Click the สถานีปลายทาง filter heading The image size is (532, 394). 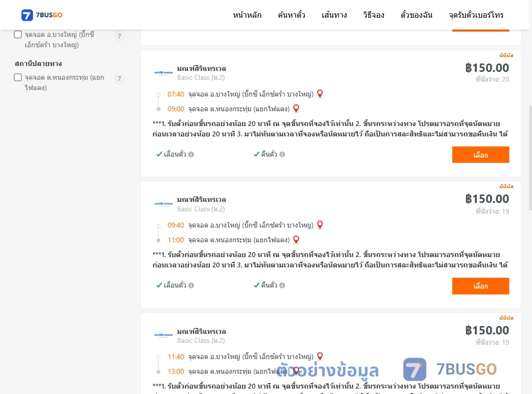(x=38, y=64)
